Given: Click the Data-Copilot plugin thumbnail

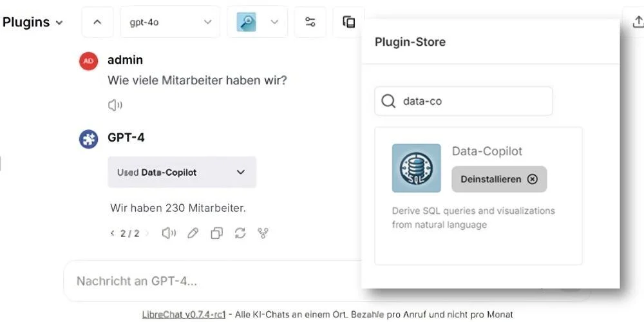Looking at the screenshot, I should [417, 168].
